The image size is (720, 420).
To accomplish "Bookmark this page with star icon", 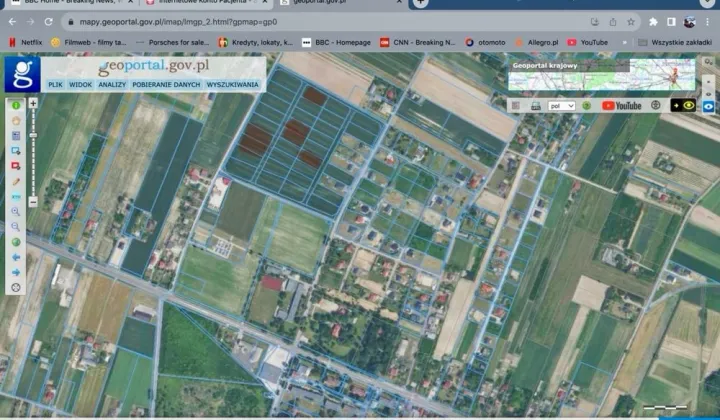I will (x=630, y=22).
